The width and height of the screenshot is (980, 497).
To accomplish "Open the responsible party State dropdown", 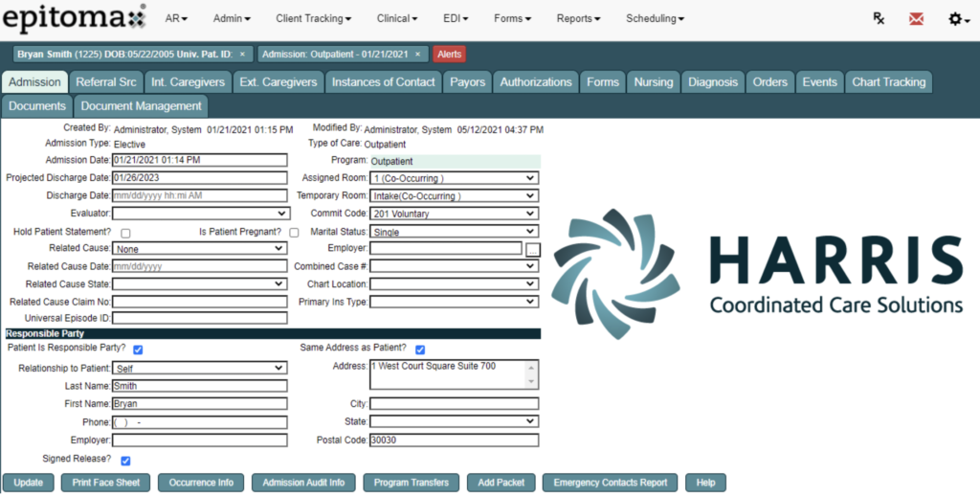I will pyautogui.click(x=455, y=421).
